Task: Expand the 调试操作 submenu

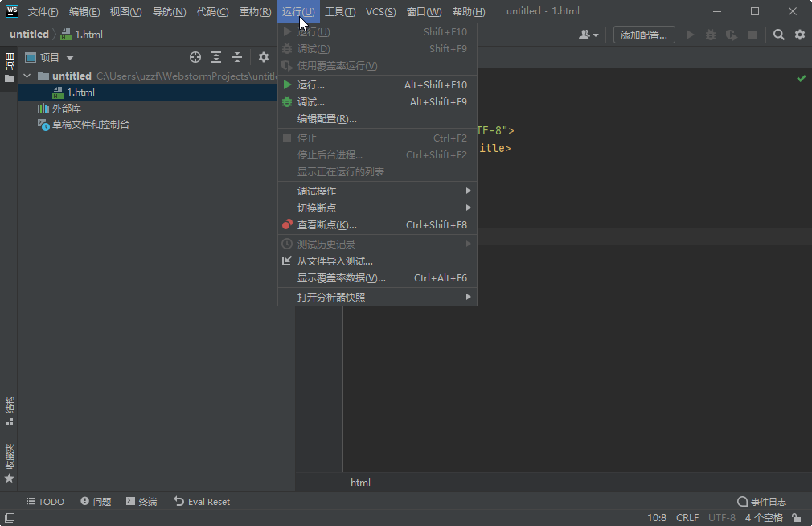Action: coord(377,191)
